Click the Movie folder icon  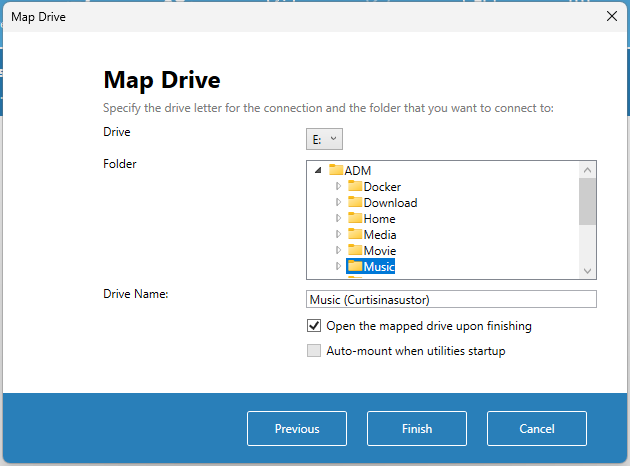coord(355,250)
